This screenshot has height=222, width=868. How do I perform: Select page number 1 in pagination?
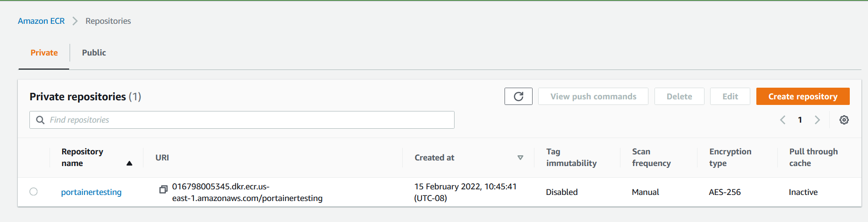tap(800, 120)
